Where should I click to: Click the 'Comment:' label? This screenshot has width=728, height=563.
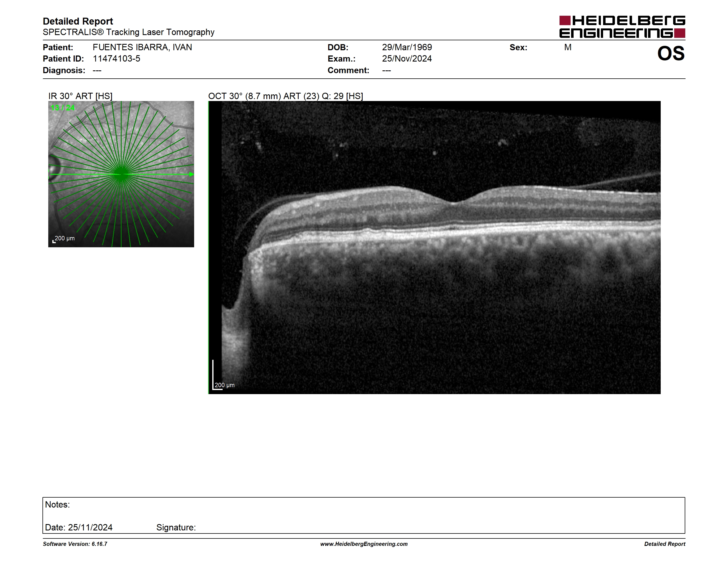348,70
